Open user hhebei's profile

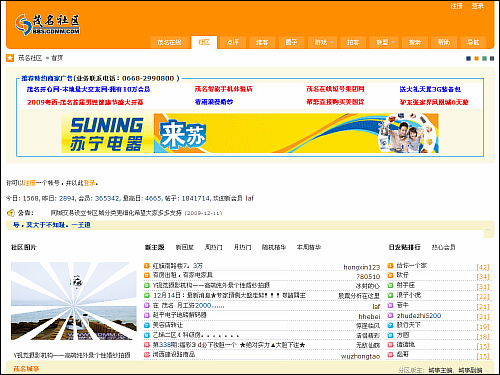tap(369, 316)
